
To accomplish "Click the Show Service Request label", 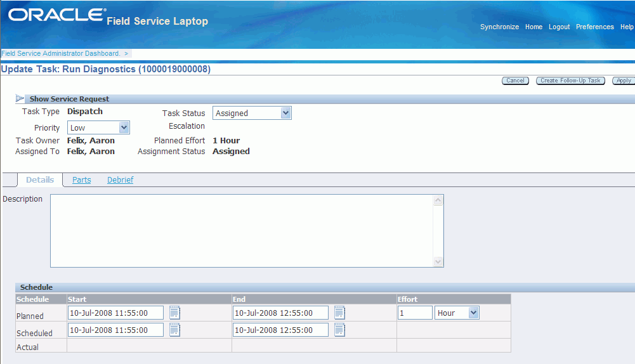I will tap(69, 99).
